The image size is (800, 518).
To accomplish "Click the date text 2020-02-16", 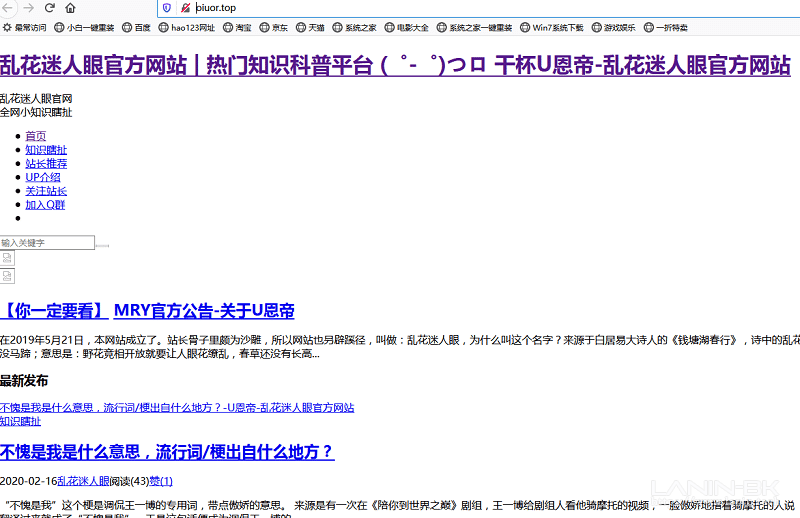I will point(29,481).
